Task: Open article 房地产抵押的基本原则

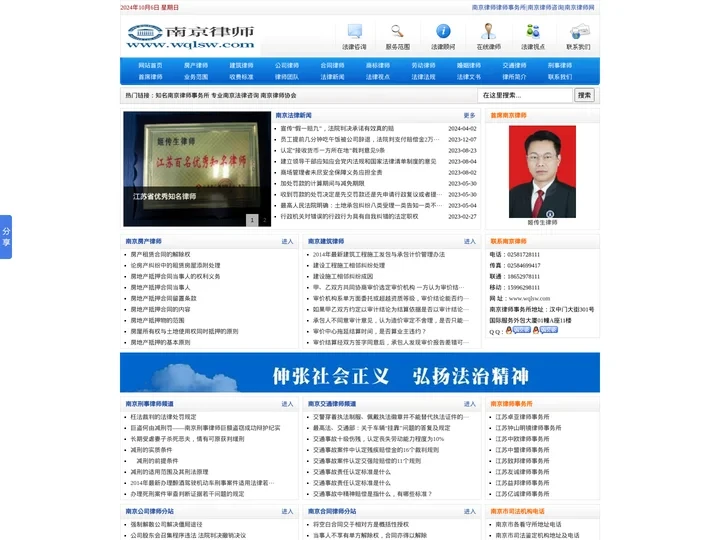Action: [x=160, y=343]
